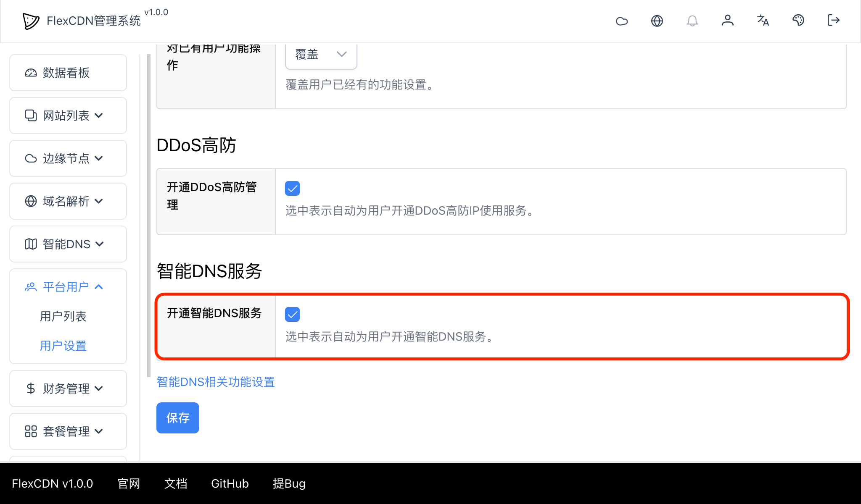Open the theme palette icon
Image resolution: width=861 pixels, height=504 pixels.
coord(798,21)
